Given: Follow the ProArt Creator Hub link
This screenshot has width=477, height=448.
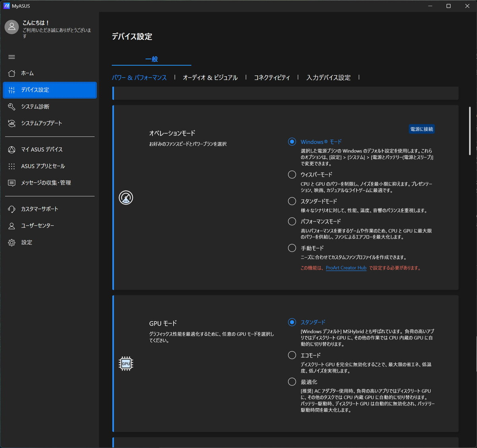Looking at the screenshot, I should (x=346, y=268).
